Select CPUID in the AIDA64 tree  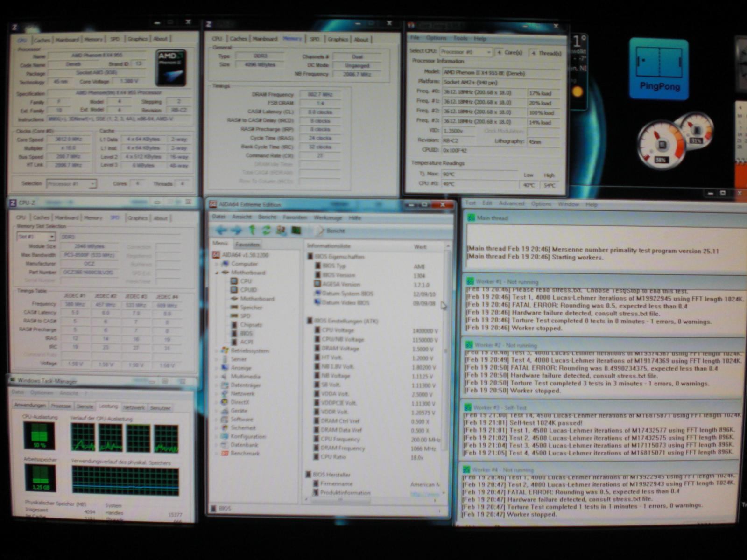point(248,290)
